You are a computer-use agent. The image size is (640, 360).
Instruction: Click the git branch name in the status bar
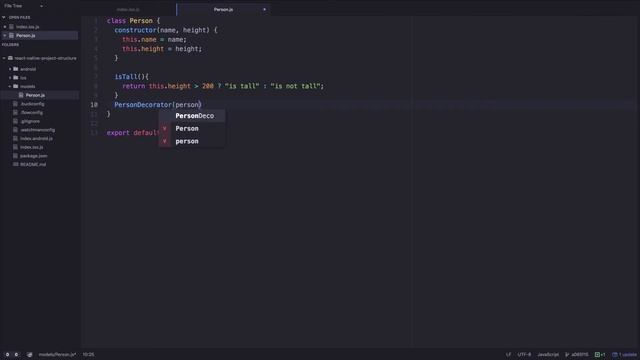(x=580, y=355)
